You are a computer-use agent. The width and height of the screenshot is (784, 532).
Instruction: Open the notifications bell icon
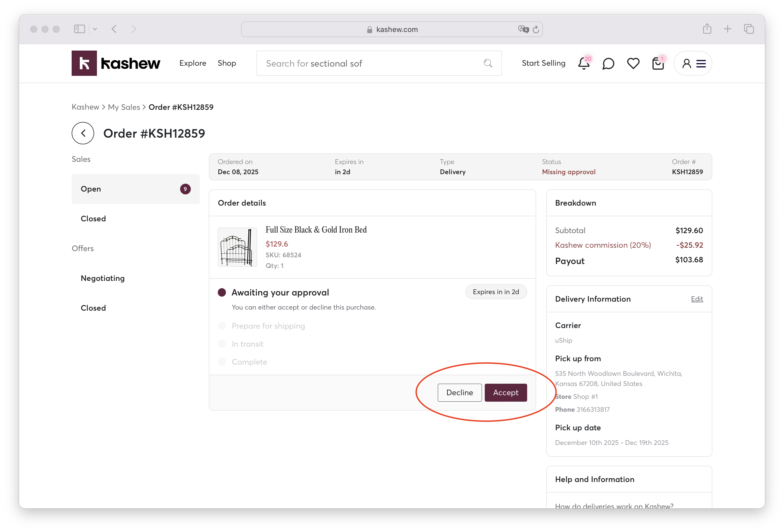pyautogui.click(x=583, y=63)
